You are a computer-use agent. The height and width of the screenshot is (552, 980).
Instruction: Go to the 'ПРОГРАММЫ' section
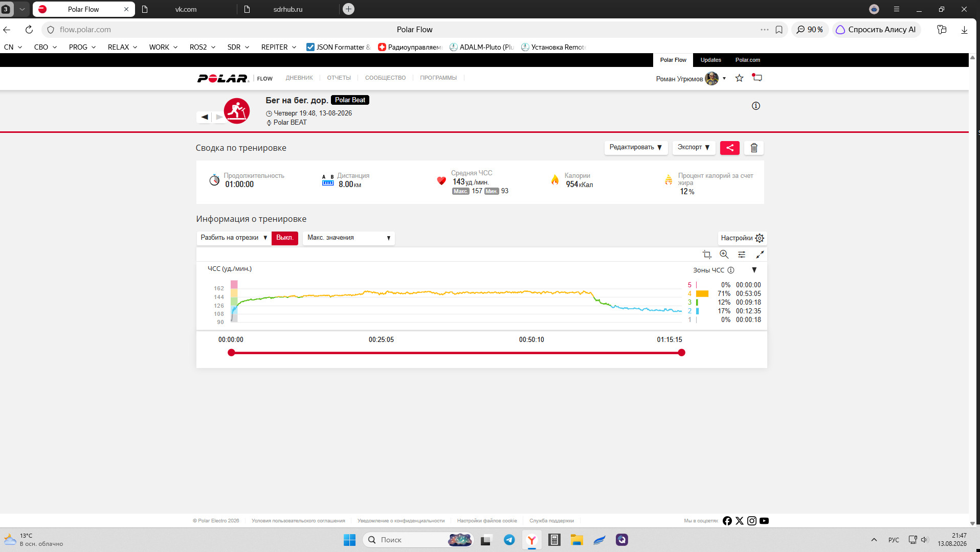point(438,78)
